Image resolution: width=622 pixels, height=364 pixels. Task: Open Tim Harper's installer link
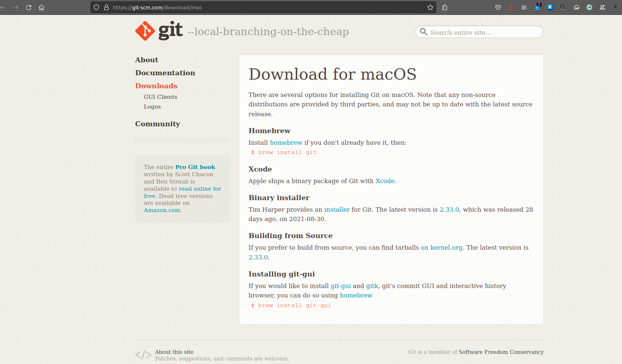point(337,209)
